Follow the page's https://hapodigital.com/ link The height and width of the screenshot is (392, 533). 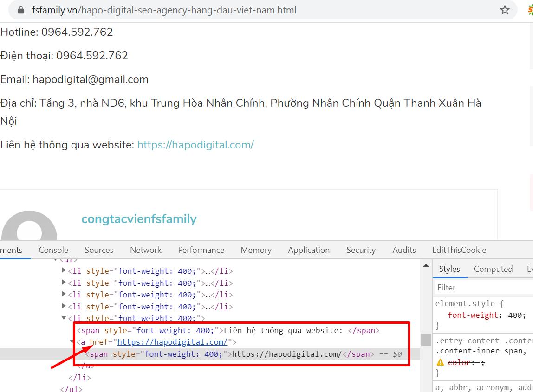click(x=195, y=145)
